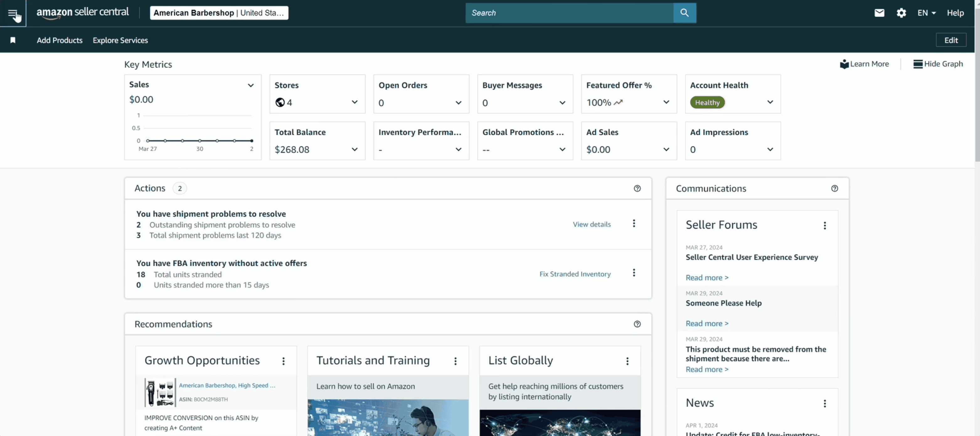Click the search magnifier button

tap(684, 13)
